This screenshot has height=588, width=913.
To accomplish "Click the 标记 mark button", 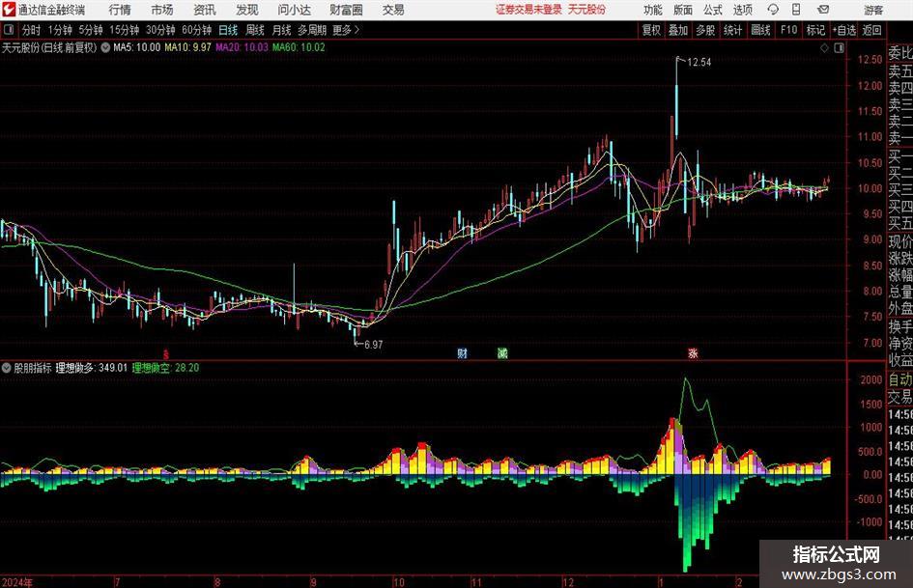I will 815,30.
